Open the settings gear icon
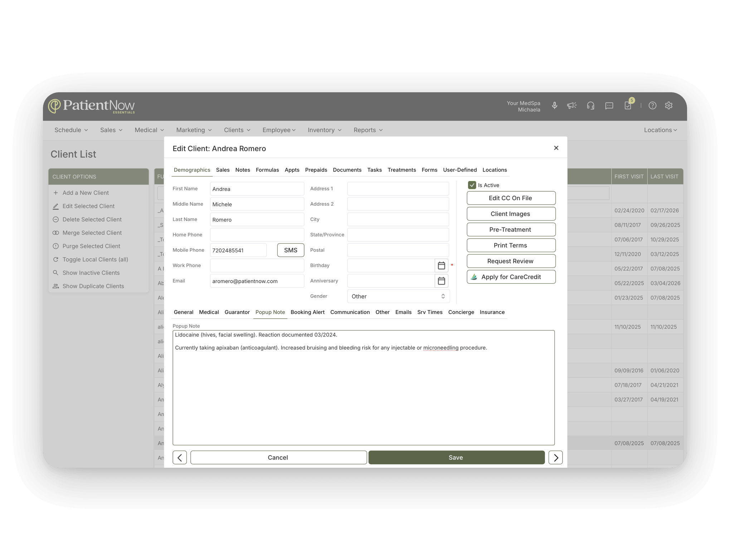The image size is (730, 560). 668,105
